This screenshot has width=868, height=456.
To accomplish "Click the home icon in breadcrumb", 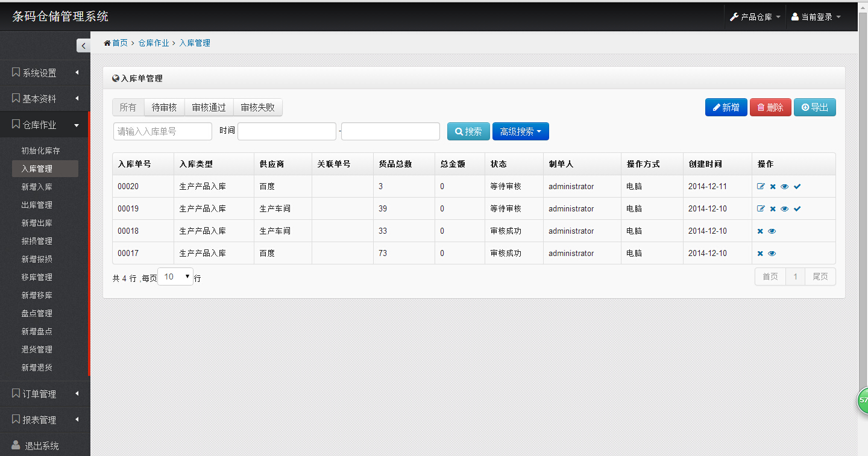I will click(107, 43).
